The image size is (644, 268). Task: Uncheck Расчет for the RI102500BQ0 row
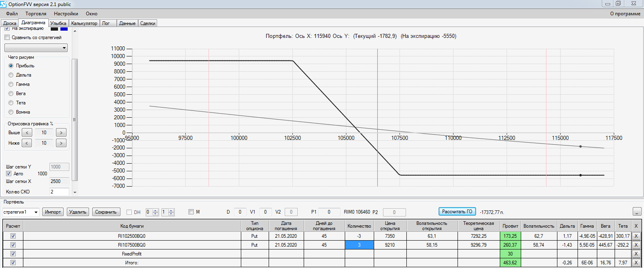(13, 236)
